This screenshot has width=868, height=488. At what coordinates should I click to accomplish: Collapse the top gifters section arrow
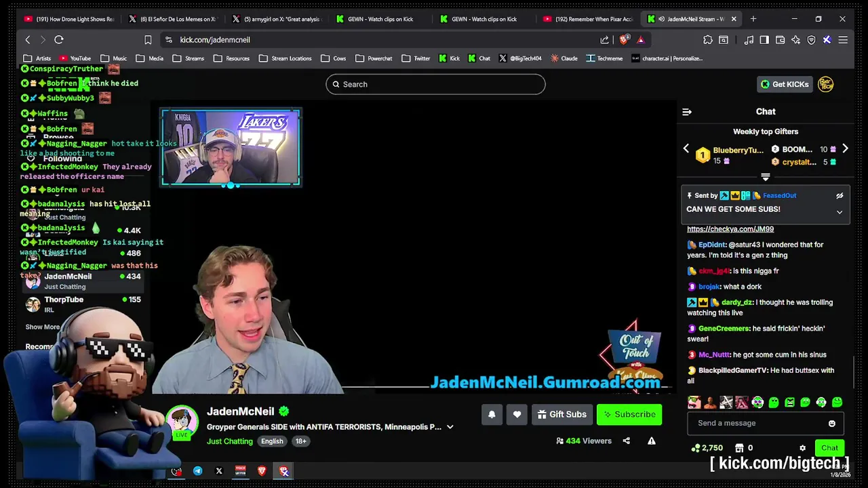pos(766,177)
